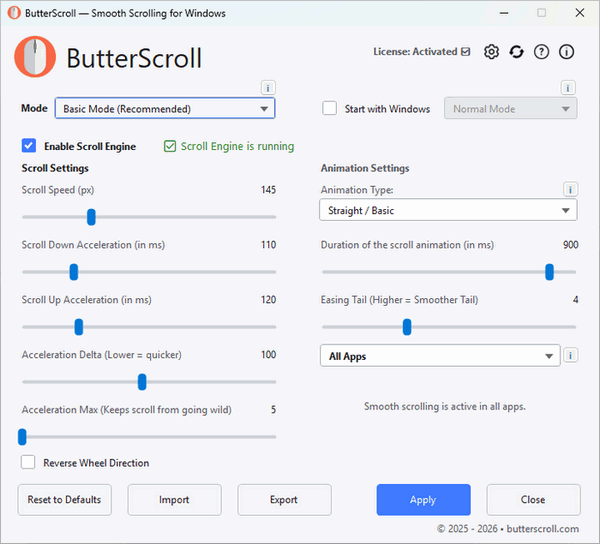Click the scroll animation Duration slider handle
The image size is (600, 544).
(549, 272)
